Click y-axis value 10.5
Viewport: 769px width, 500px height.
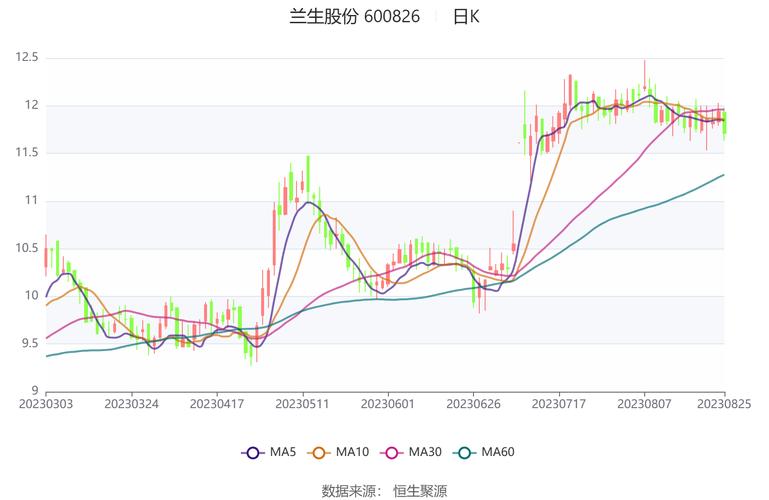coord(26,248)
